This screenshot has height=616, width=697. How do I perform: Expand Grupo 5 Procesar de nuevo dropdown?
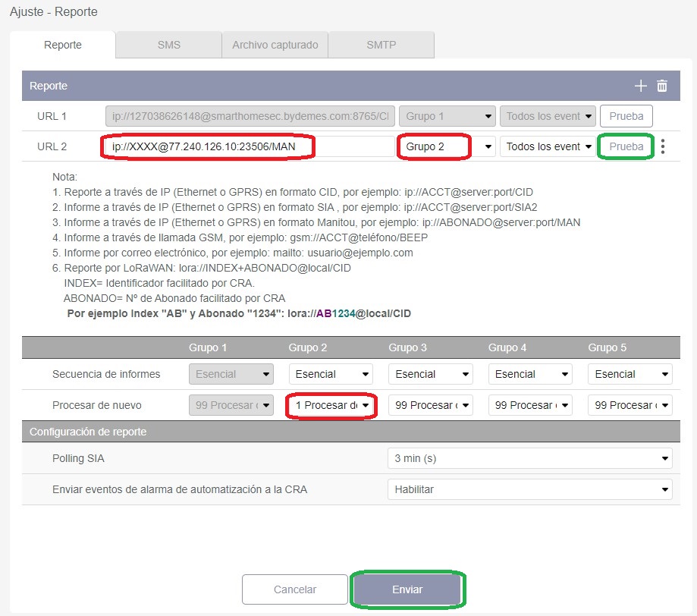tap(629, 405)
